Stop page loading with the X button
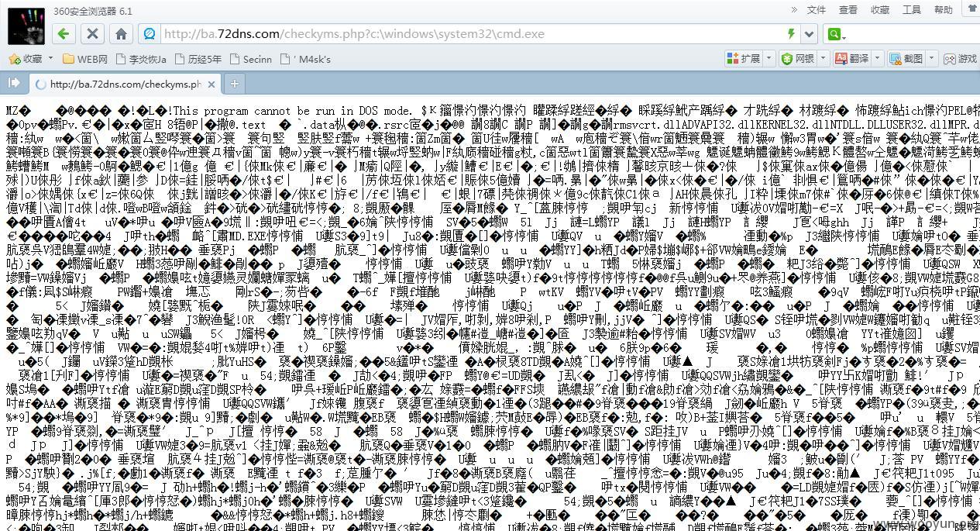The height and width of the screenshot is (531, 980). click(x=92, y=34)
